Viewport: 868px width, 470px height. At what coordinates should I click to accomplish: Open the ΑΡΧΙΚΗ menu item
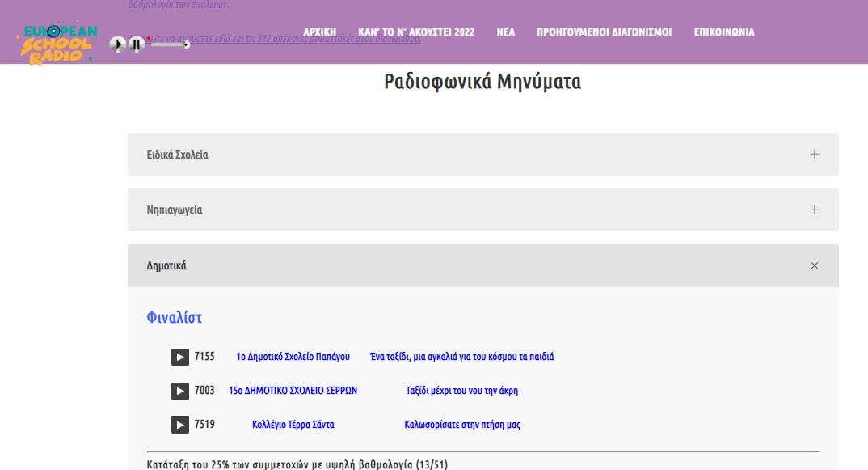click(319, 32)
